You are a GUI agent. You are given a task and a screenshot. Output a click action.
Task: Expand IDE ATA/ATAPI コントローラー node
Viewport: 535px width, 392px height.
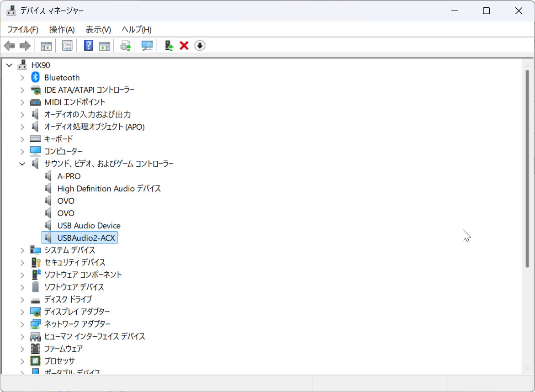tap(22, 90)
